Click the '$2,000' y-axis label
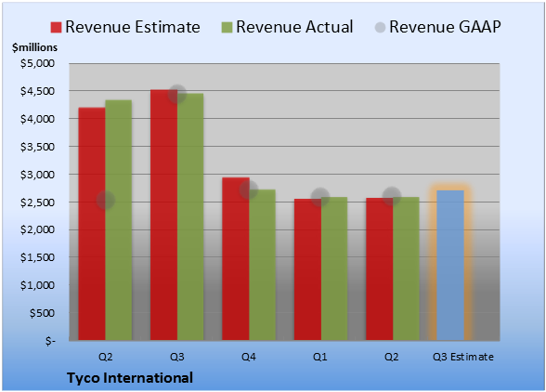The width and height of the screenshot is (546, 392). coord(37,229)
